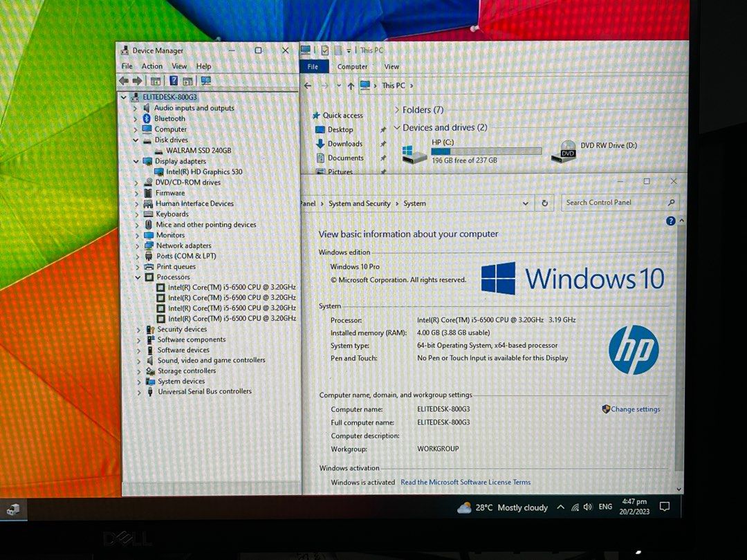Open the DVD RW Drive (D:) icon
Viewport: 747px width, 560px height.
[x=564, y=153]
